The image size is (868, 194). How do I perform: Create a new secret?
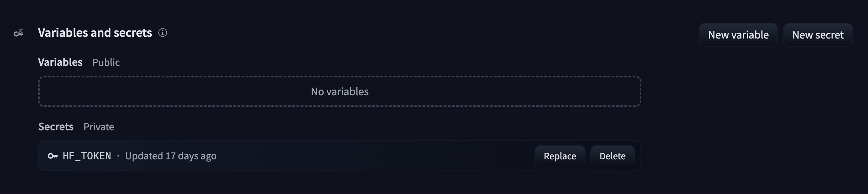818,35
